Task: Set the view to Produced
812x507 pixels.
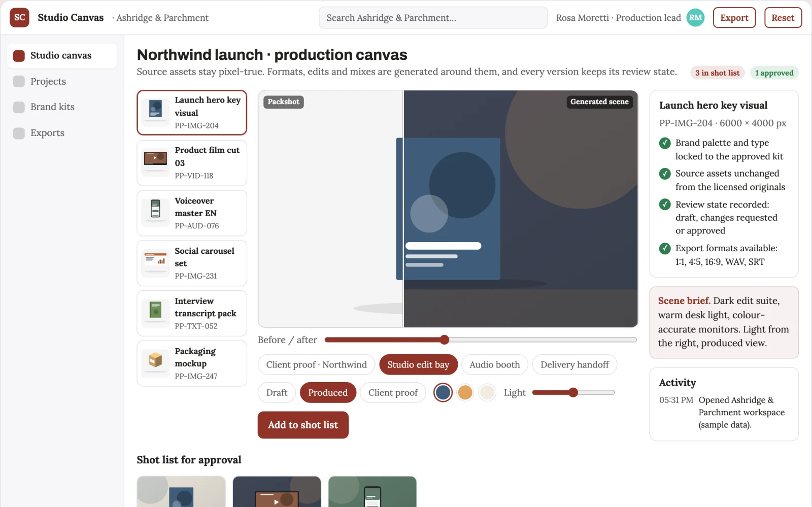Action: tap(328, 392)
